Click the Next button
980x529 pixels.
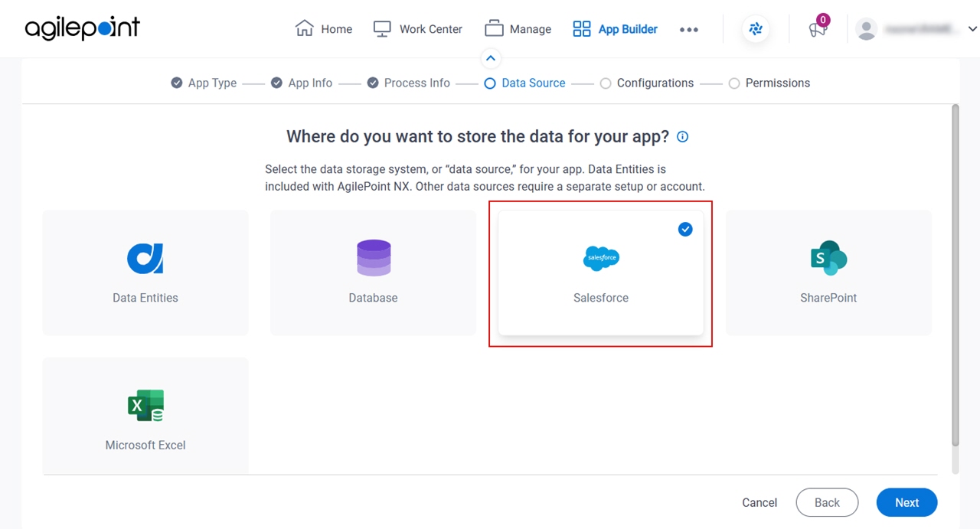click(907, 502)
